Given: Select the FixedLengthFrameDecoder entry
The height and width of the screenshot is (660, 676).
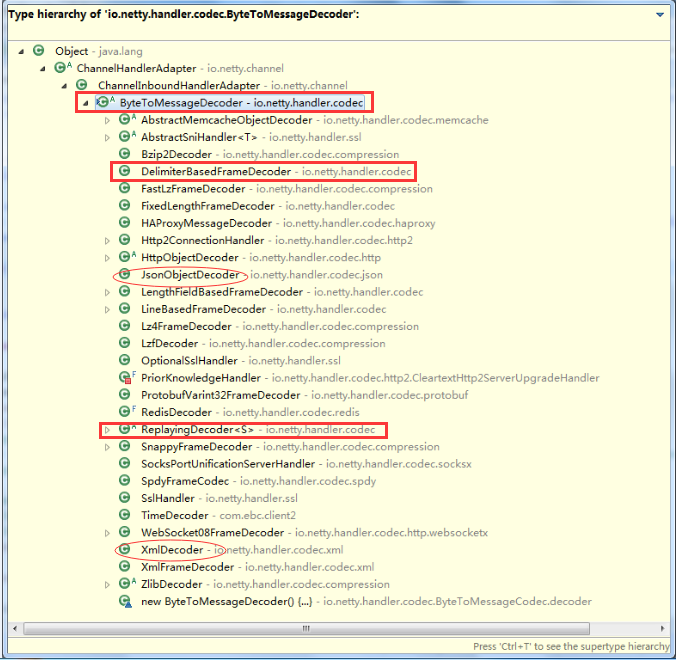Looking at the screenshot, I should click(x=268, y=206).
